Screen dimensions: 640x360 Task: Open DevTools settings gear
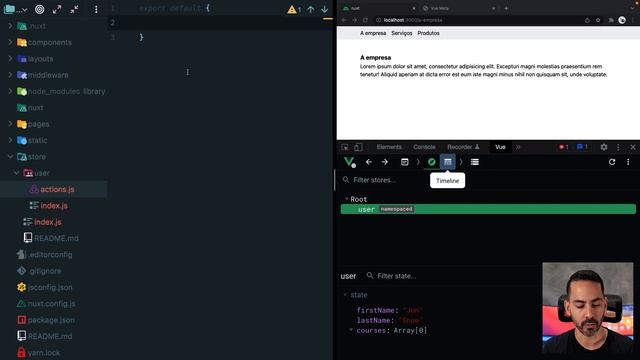(x=604, y=147)
